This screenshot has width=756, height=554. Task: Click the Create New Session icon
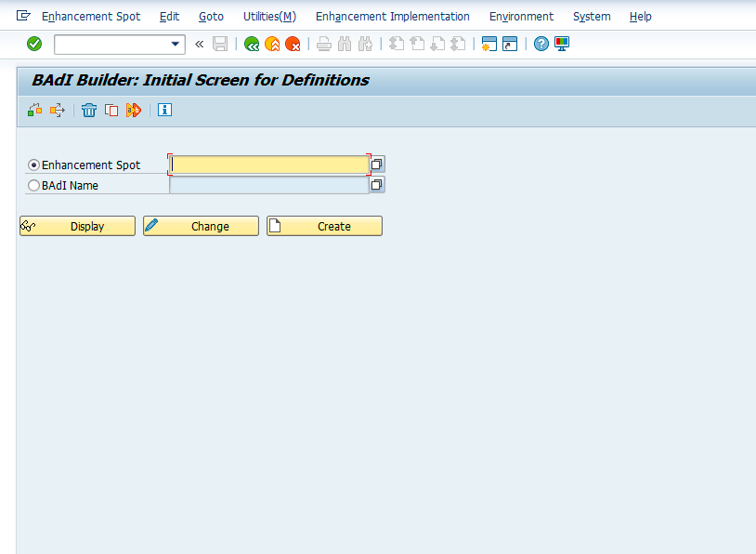489,44
